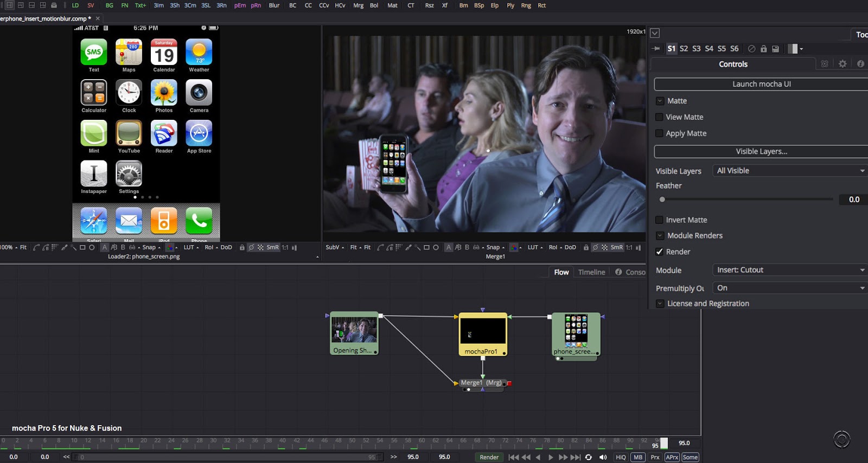This screenshot has height=463, width=868.
Task: Click the inspector lock icon
Action: coord(763,49)
